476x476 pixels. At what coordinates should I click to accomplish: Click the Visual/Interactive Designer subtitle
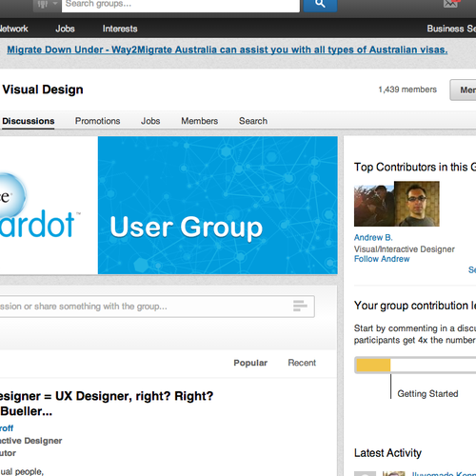[405, 249]
